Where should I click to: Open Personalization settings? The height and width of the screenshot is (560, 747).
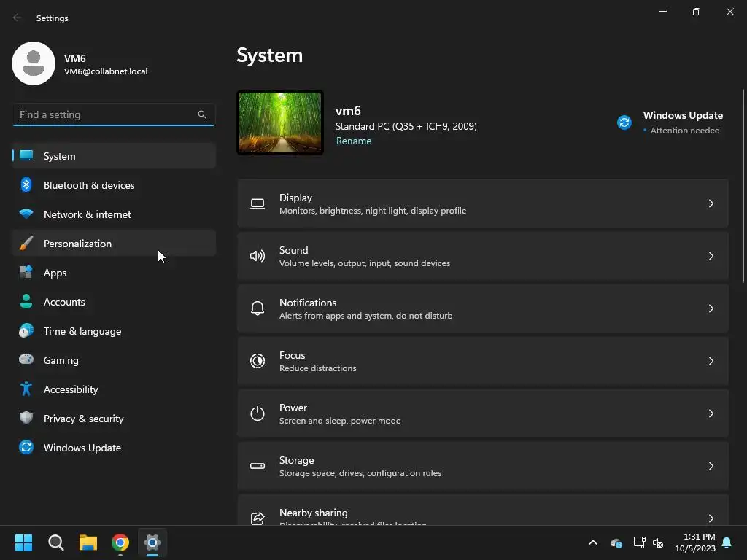[114, 244]
